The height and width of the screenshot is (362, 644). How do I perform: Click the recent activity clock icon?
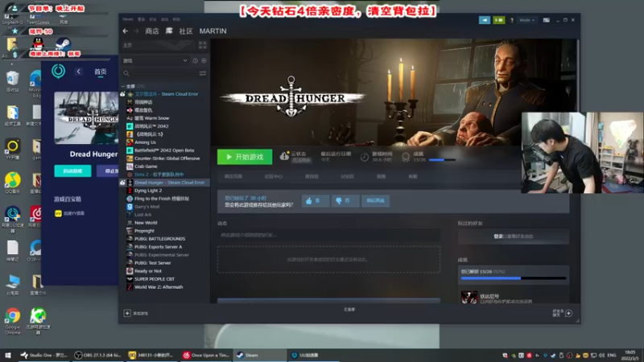[195, 61]
